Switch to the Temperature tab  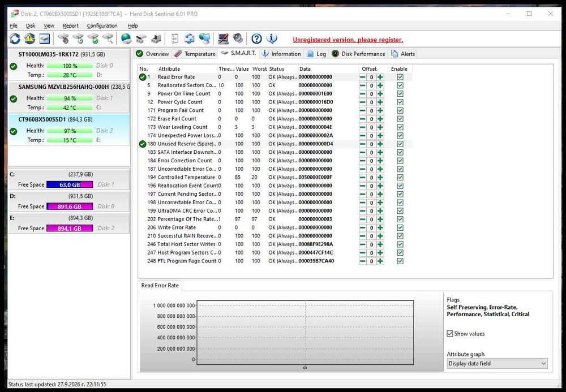[x=195, y=54]
